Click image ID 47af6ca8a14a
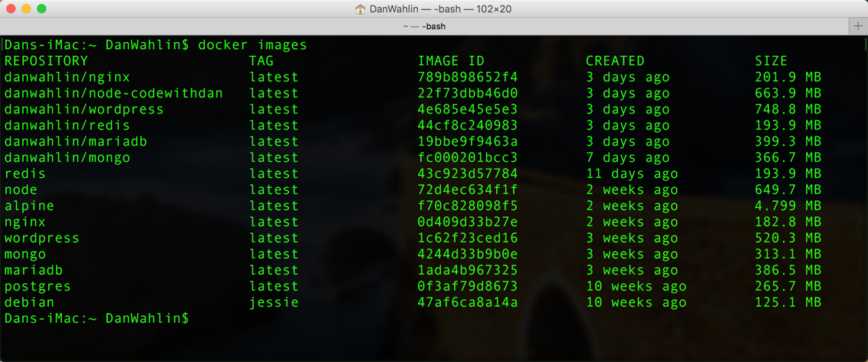Screen dimensions: 868x362 468,303
